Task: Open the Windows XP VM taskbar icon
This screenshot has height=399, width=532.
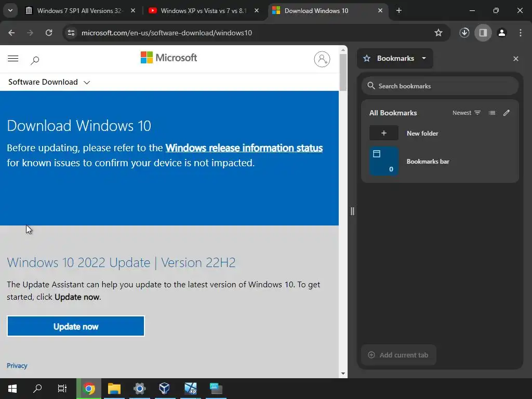Action: [x=190, y=389]
